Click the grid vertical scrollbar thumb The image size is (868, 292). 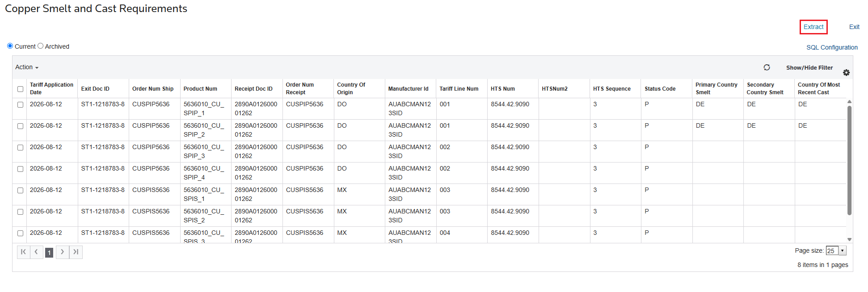tap(849, 160)
